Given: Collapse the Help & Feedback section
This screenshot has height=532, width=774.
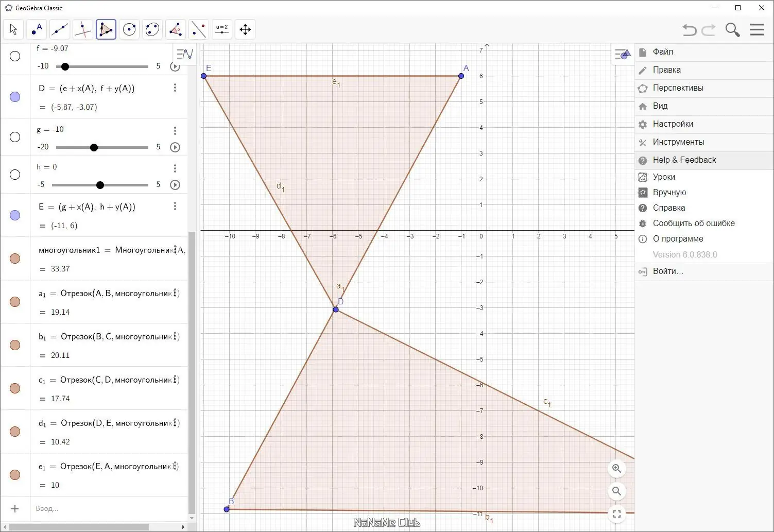Looking at the screenshot, I should [x=704, y=160].
